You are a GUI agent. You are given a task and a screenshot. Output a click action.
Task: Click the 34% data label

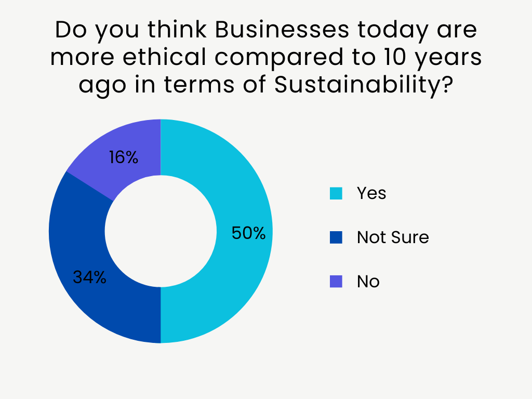[x=89, y=277]
